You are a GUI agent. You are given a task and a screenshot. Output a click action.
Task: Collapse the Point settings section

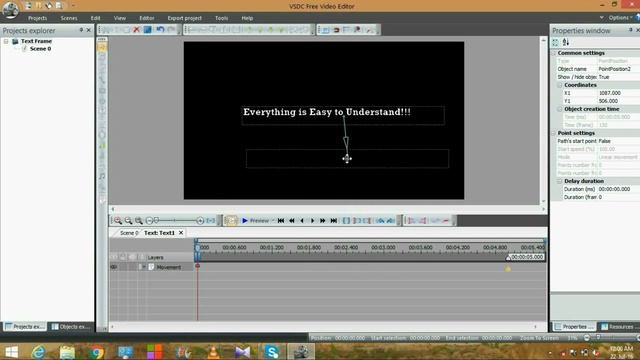point(554,133)
